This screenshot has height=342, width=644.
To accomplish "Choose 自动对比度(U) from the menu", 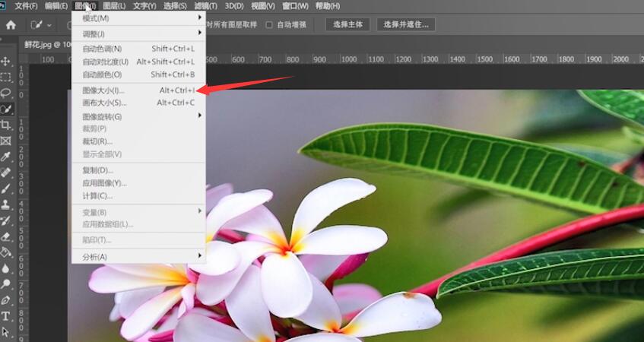I will point(139,62).
